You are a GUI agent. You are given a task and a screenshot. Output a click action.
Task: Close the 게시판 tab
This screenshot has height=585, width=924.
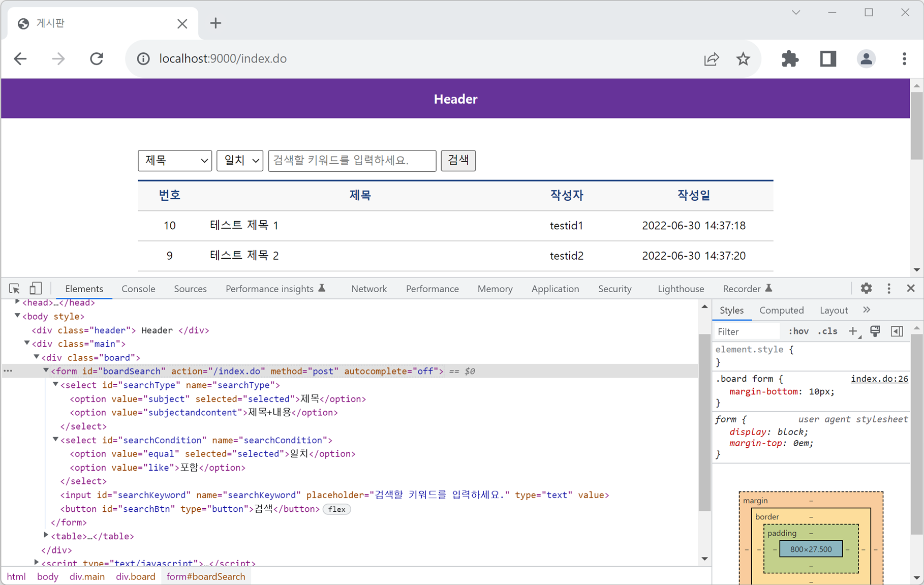(182, 24)
